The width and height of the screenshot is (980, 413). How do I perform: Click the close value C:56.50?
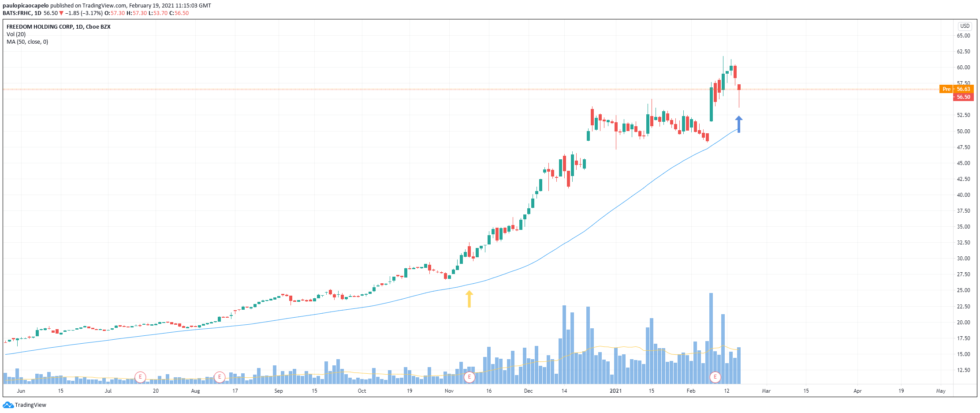[x=179, y=13]
